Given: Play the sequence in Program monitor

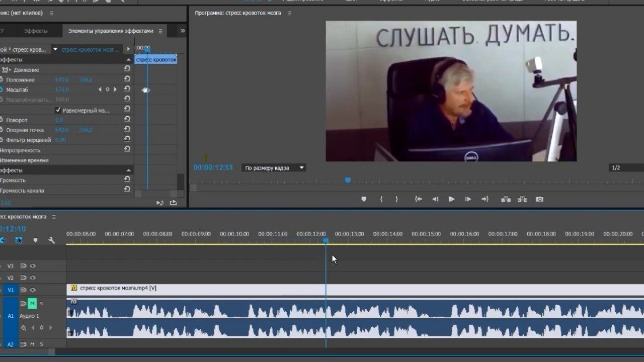Looking at the screenshot, I should click(452, 199).
